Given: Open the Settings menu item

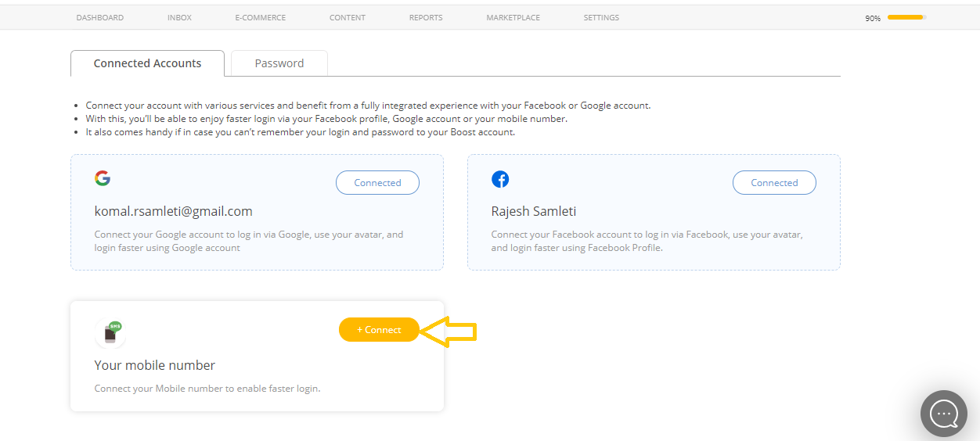Looking at the screenshot, I should (x=601, y=17).
